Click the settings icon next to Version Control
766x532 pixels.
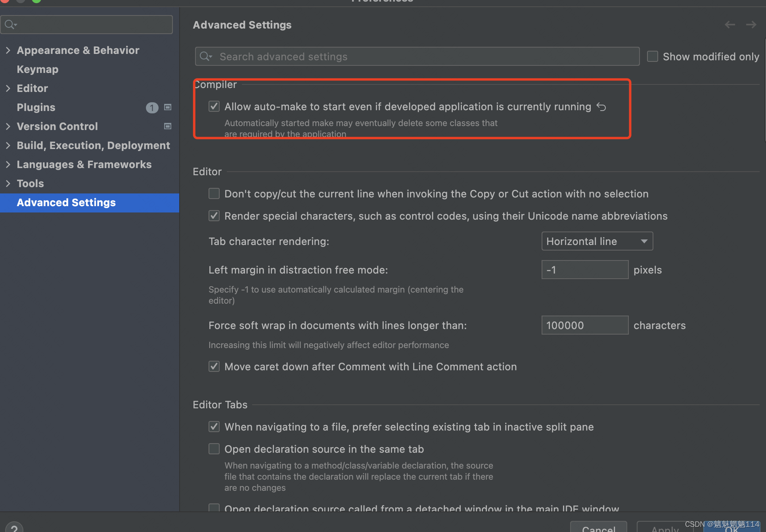tap(167, 126)
